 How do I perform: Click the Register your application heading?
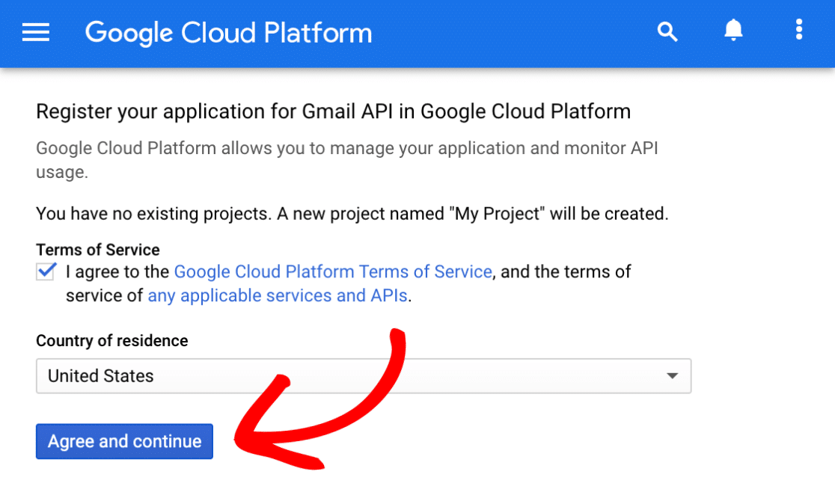tap(334, 111)
